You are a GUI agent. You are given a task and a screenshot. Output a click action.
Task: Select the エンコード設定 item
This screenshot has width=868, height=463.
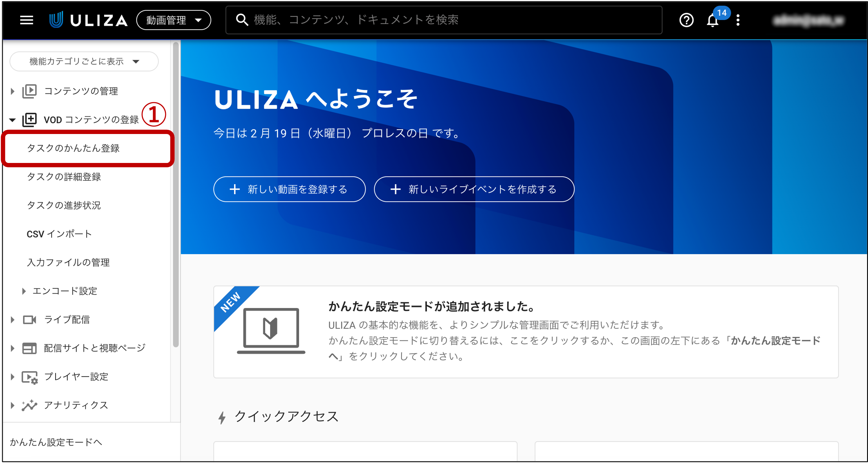(x=65, y=291)
